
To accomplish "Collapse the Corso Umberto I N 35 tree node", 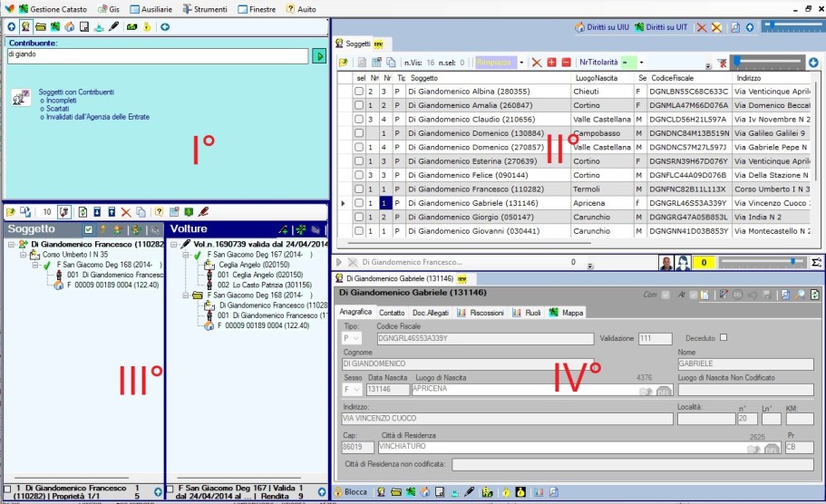I will [x=23, y=255].
